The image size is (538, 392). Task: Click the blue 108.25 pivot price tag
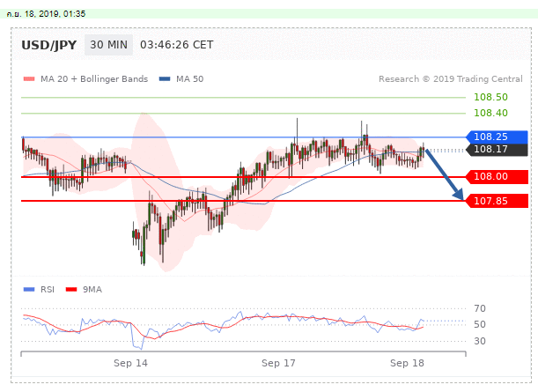click(497, 137)
